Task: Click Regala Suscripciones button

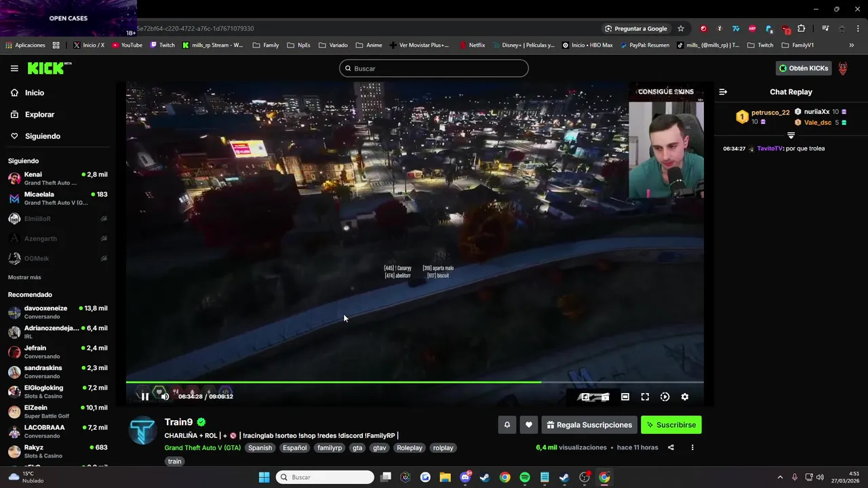Action: pos(589,425)
